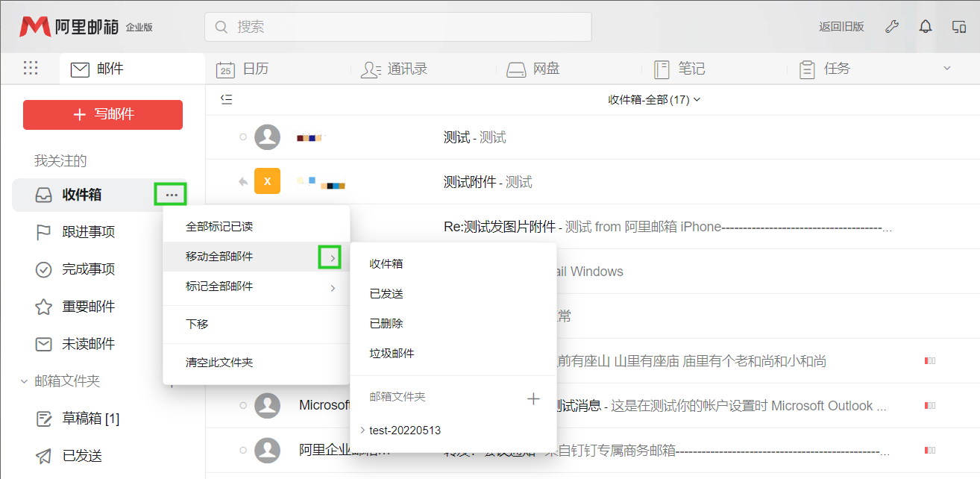Select the 阿里企业邮箱 email's checkbox
This screenshot has height=479, width=980.
[x=242, y=450]
